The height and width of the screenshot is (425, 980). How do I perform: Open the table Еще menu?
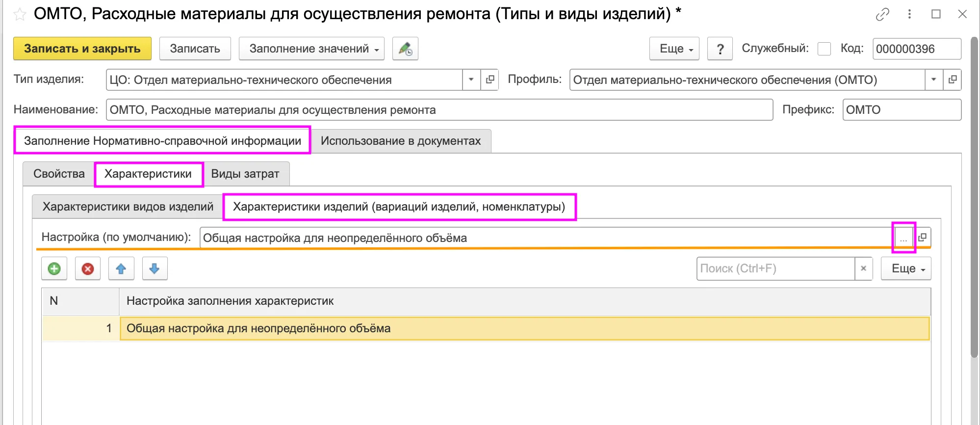[x=906, y=268]
